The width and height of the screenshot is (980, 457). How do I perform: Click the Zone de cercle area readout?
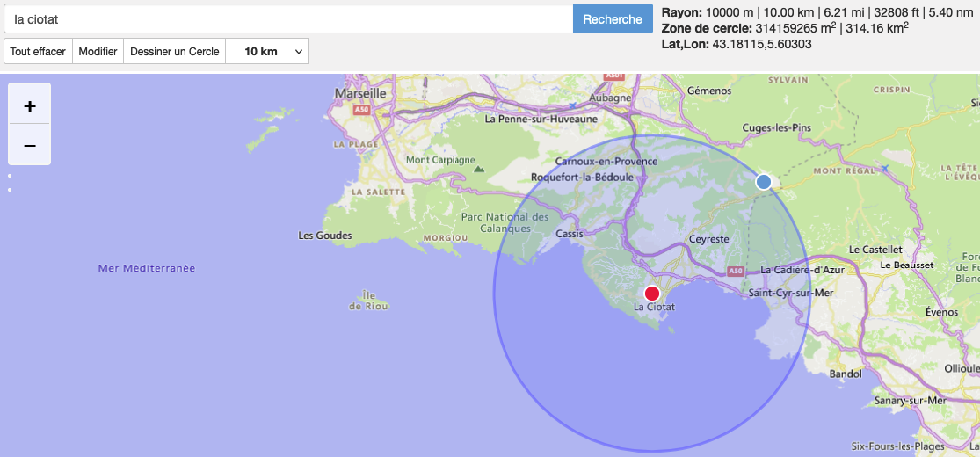(785, 27)
